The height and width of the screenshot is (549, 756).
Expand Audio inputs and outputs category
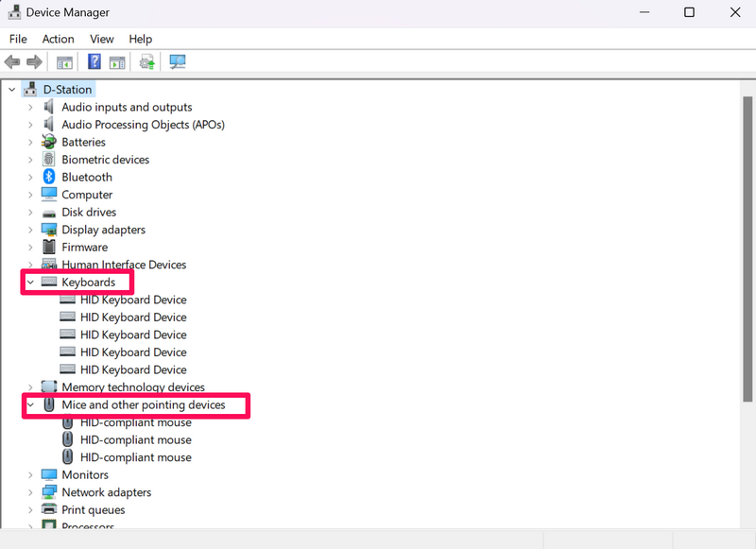[30, 108]
